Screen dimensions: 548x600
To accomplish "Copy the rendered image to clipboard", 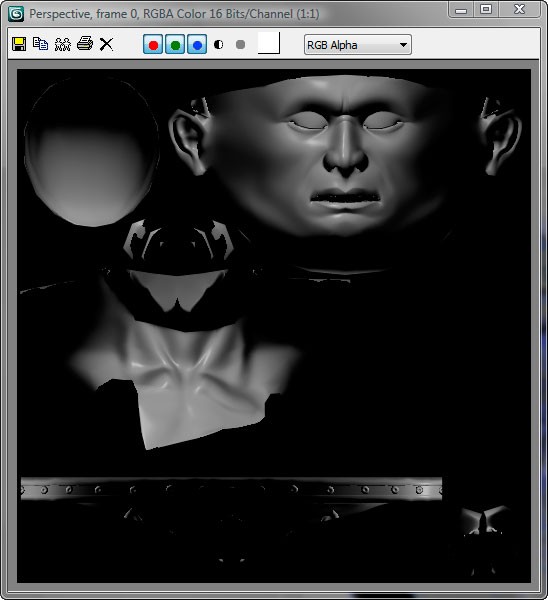I will [x=40, y=44].
